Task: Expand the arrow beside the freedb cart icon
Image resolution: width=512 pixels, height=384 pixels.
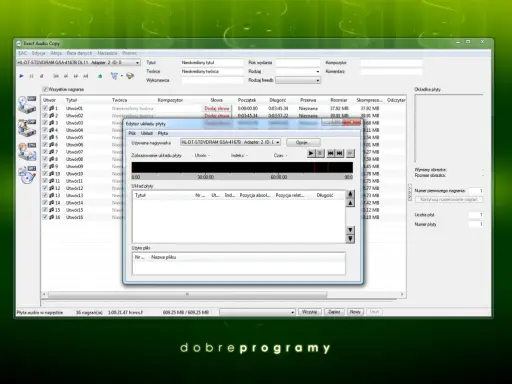Action: pyautogui.click(x=122, y=76)
